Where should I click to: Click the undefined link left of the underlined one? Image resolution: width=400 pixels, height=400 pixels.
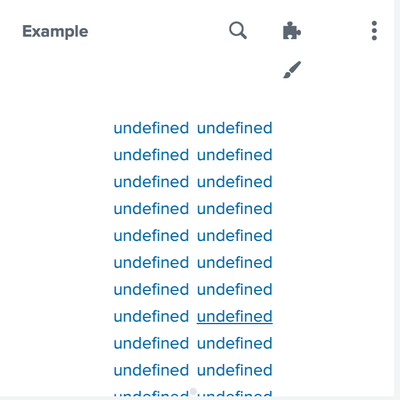click(151, 316)
